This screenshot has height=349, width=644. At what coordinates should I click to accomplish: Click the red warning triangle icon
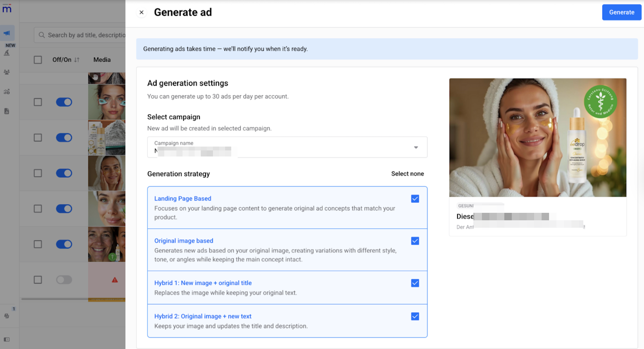(x=114, y=280)
